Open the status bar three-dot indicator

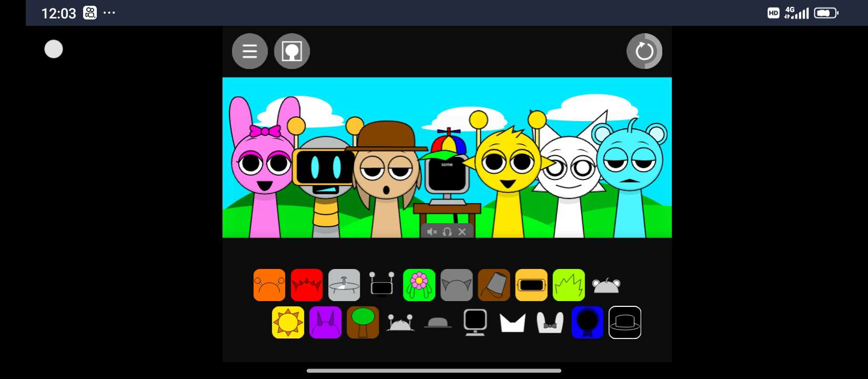pos(109,13)
